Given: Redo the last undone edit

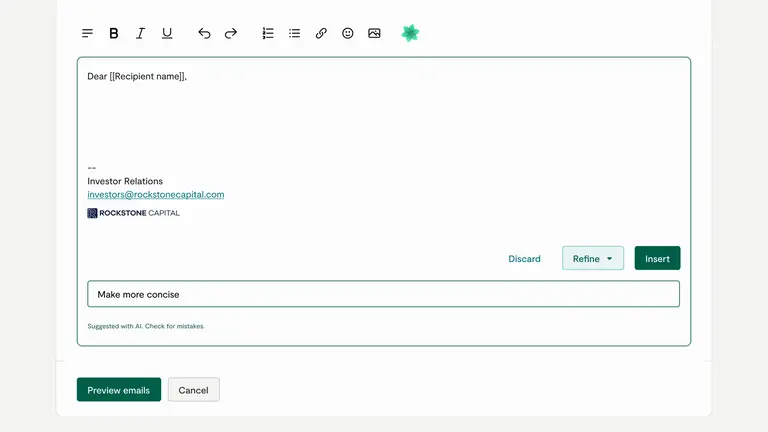Looking at the screenshot, I should (x=230, y=33).
